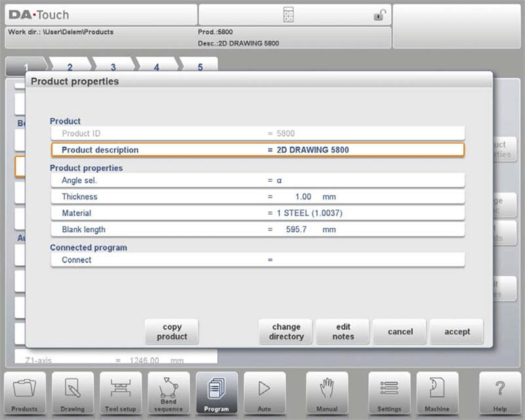Open the Machine mode icon

click(x=437, y=392)
